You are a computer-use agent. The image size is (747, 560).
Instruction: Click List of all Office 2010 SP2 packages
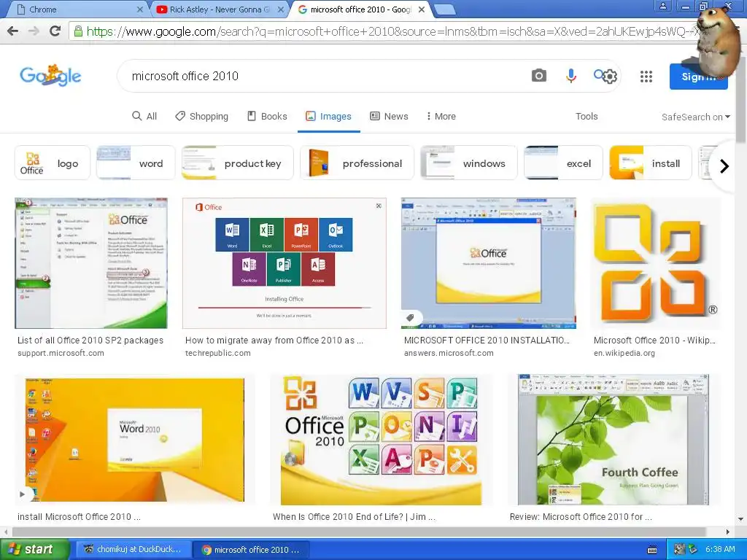90,340
